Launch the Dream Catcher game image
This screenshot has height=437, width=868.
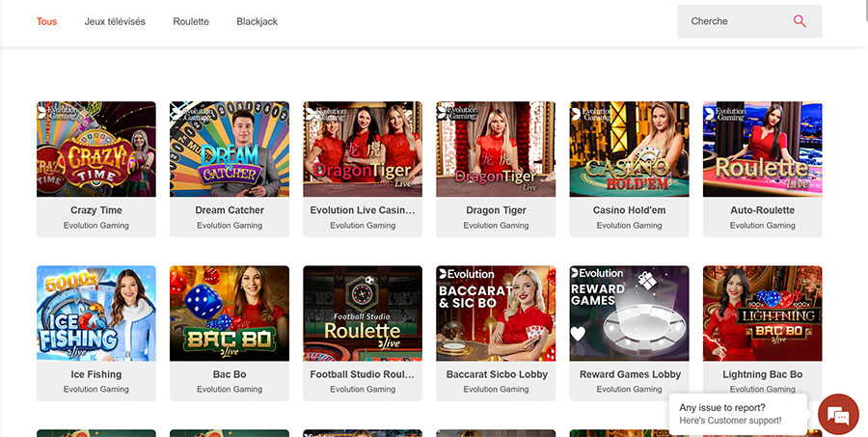pyautogui.click(x=230, y=150)
